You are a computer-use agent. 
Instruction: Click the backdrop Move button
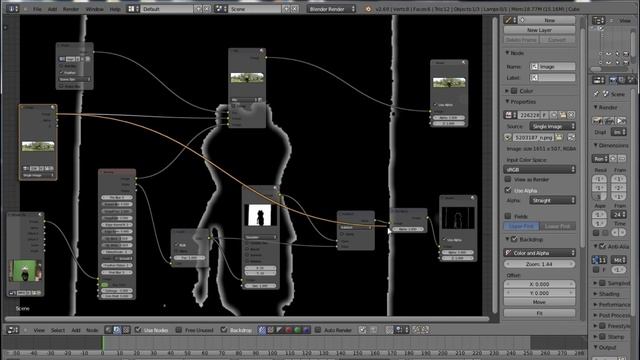click(x=539, y=302)
